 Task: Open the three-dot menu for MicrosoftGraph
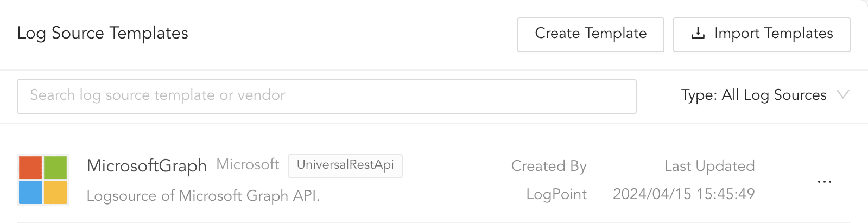824,182
